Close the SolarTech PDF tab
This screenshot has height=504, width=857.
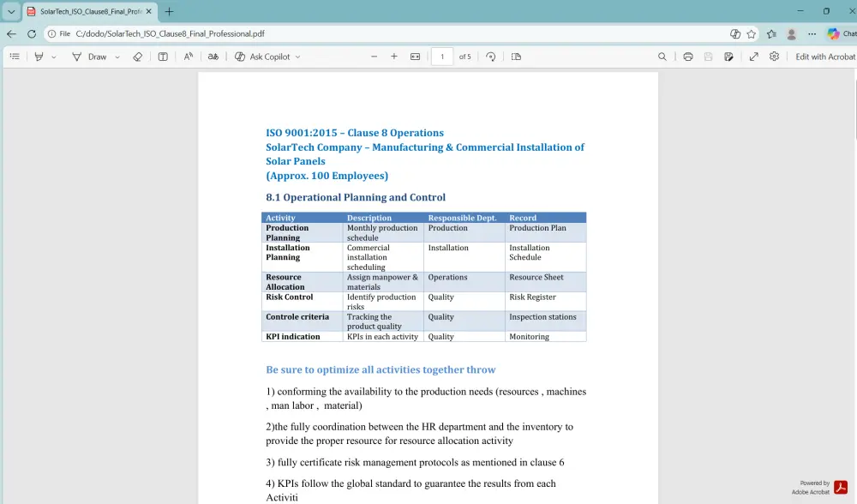[148, 11]
